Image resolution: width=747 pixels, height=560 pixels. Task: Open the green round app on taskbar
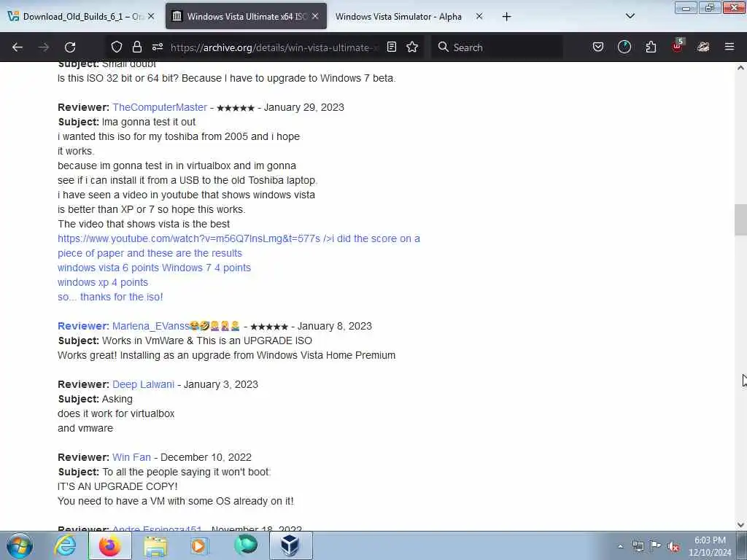tap(246, 545)
